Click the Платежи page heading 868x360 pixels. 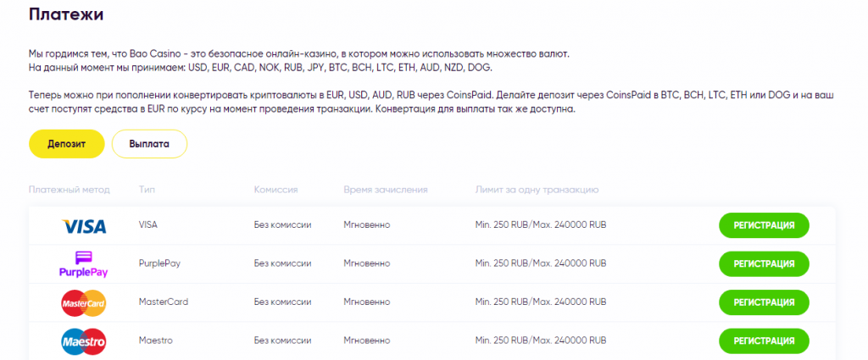tap(72, 15)
